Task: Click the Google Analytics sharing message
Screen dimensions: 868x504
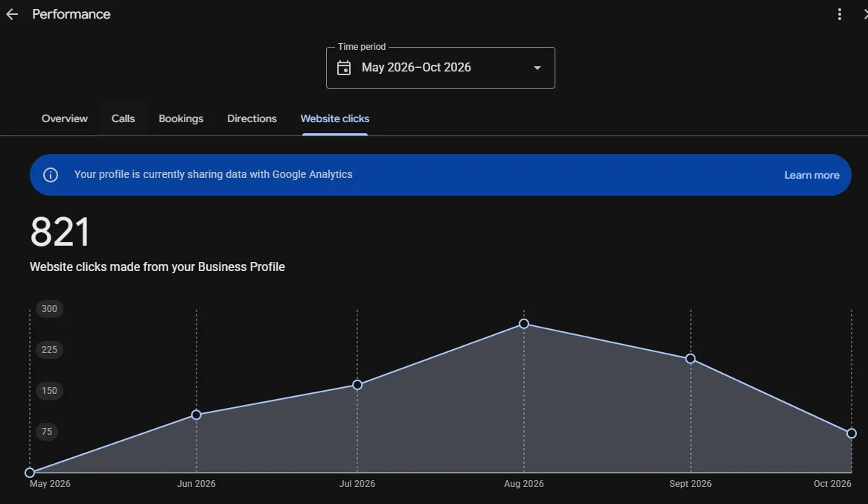Action: [x=213, y=174]
